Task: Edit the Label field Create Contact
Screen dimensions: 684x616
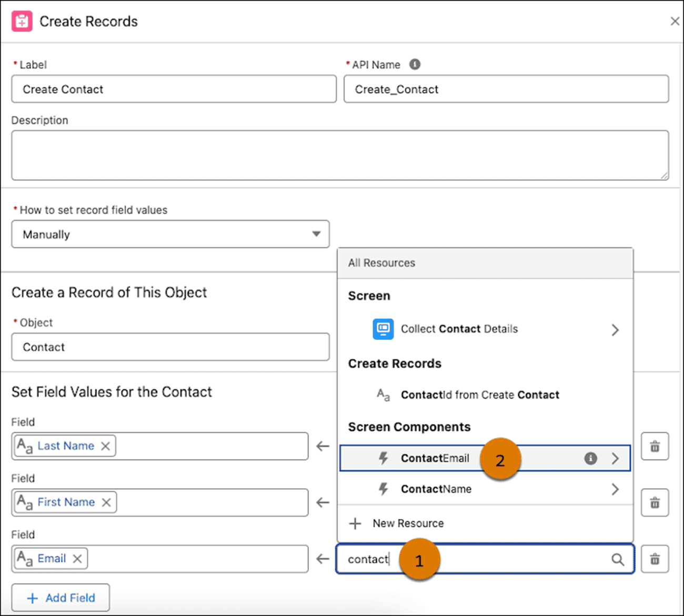Action: click(x=174, y=89)
